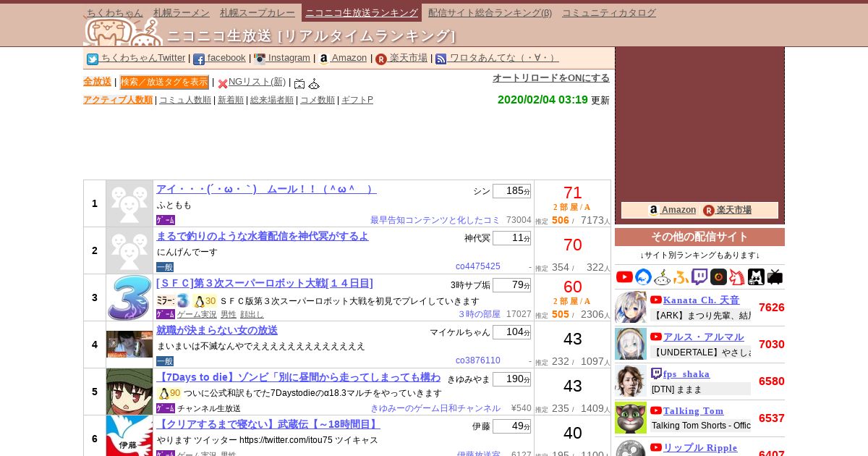
Task: Click the 185分 time field in row 1
Action: tap(511, 191)
